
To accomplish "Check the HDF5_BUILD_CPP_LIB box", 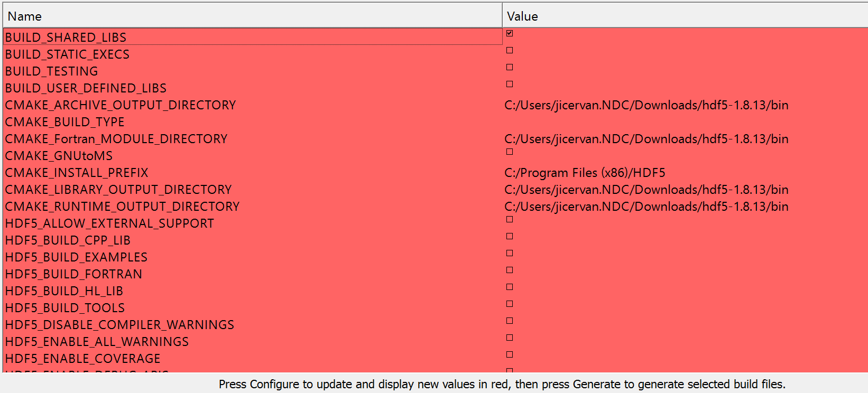I will (x=510, y=236).
